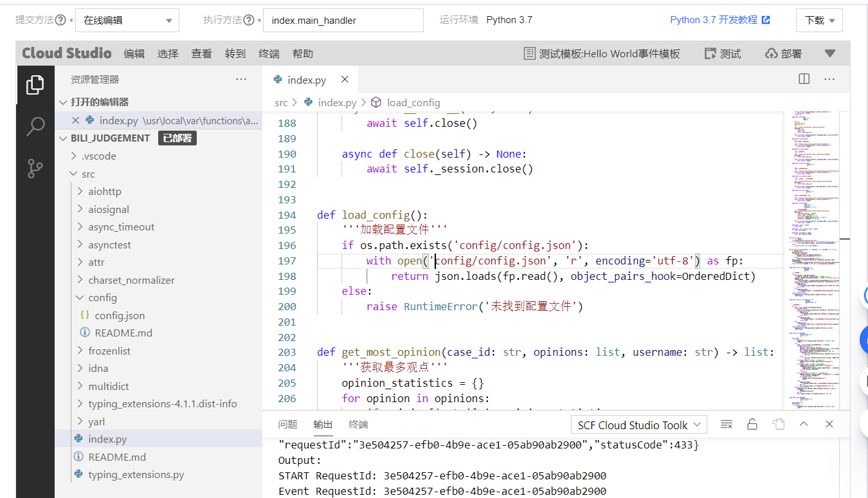This screenshot has height=498, width=868.
Task: Click the 测试 test button
Action: (723, 53)
